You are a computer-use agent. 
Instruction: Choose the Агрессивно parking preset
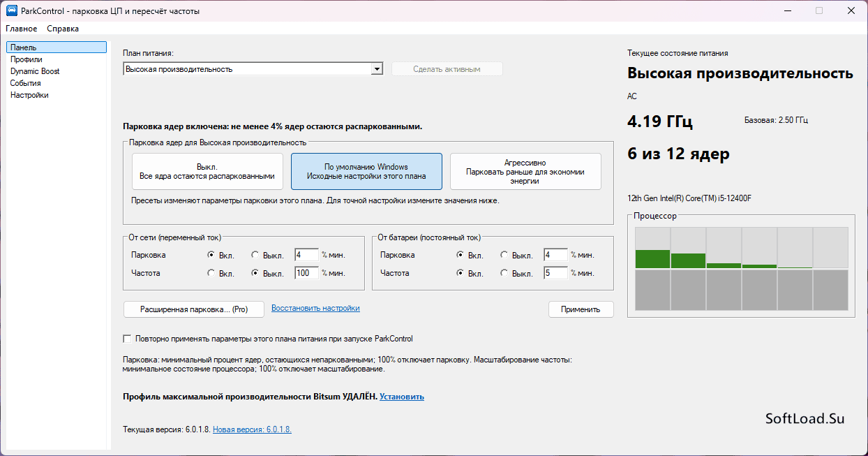(x=525, y=172)
